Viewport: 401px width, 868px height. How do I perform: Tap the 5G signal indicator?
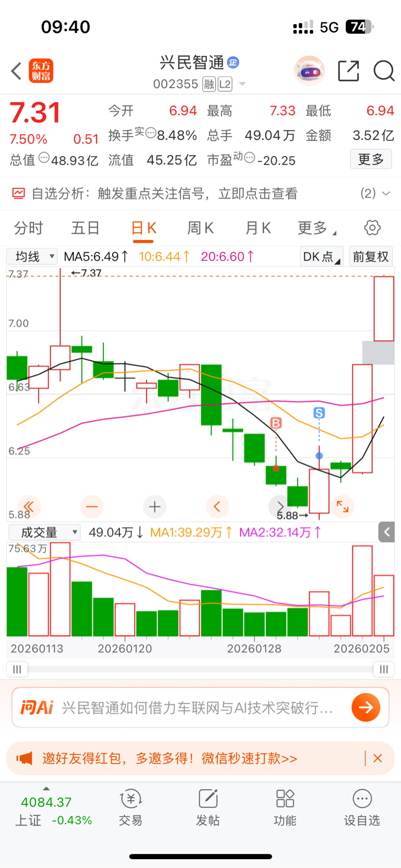pyautogui.click(x=329, y=27)
